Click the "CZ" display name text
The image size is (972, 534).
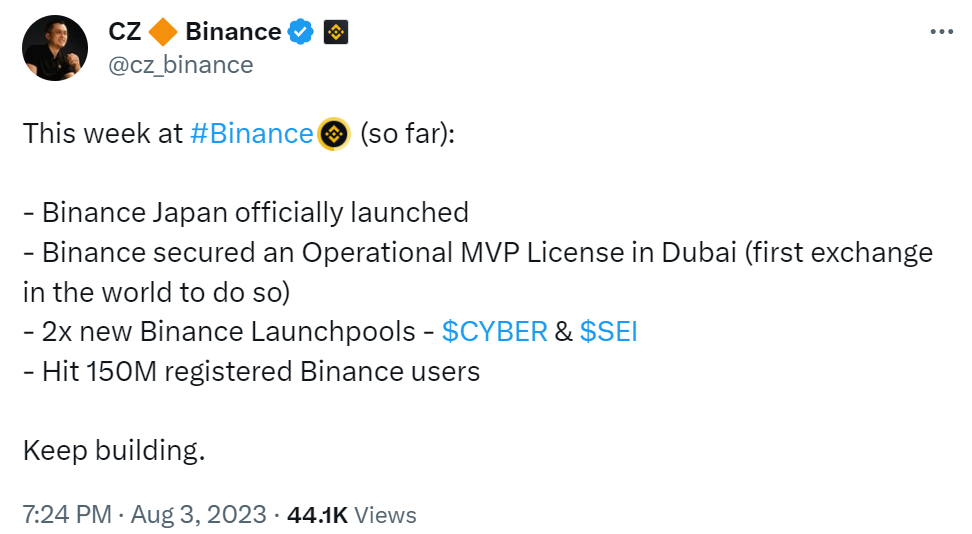tap(125, 32)
